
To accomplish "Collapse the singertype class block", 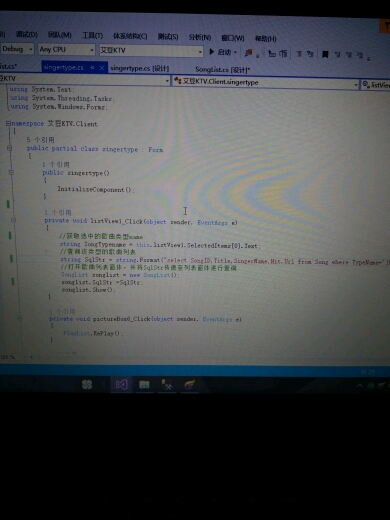I will [x=10, y=148].
